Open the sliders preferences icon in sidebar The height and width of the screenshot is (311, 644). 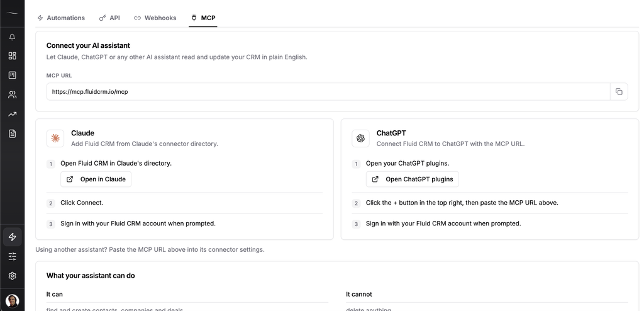(13, 257)
